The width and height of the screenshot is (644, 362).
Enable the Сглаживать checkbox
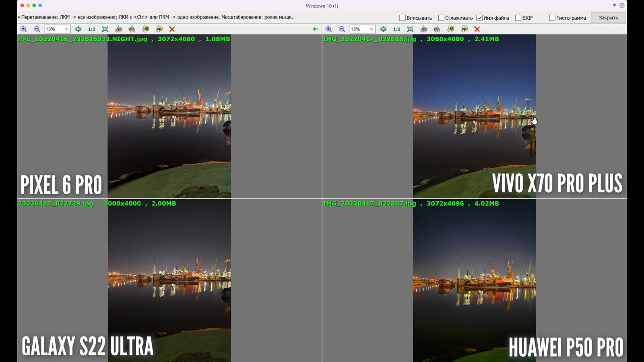pos(441,18)
